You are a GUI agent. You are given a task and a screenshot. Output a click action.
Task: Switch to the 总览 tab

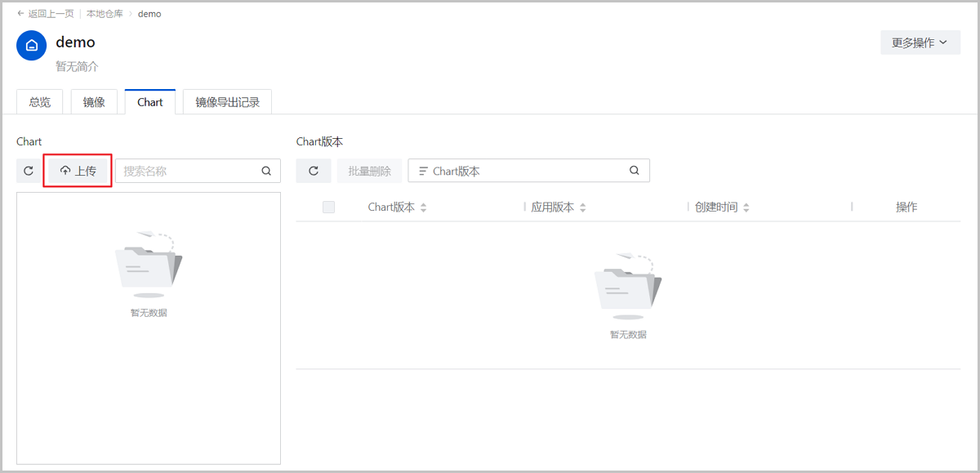point(40,102)
